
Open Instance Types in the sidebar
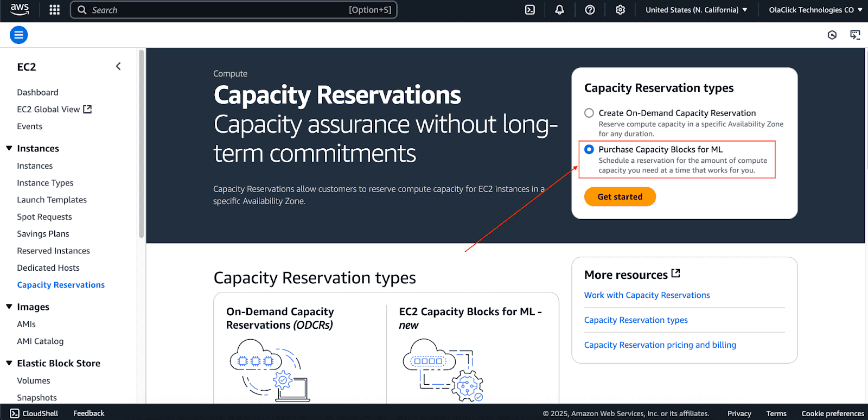tap(45, 183)
